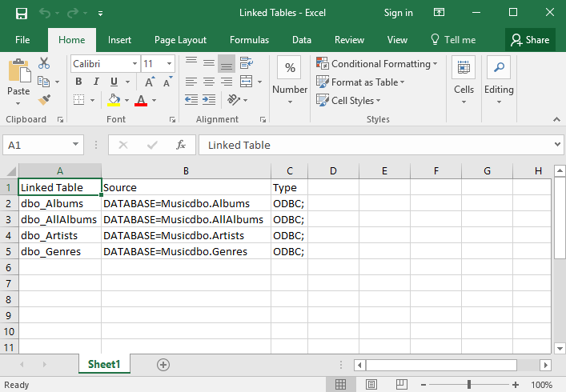
Task: Middle align cell content
Action: [209, 63]
